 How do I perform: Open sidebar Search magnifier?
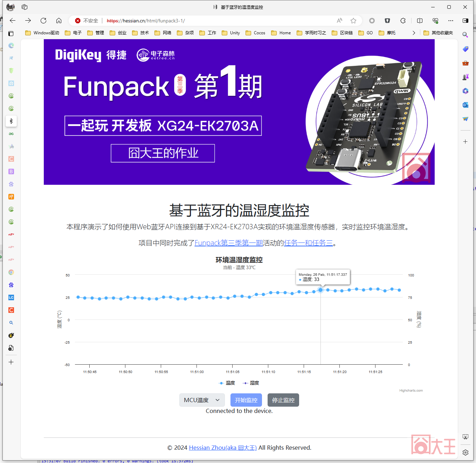point(465,35)
